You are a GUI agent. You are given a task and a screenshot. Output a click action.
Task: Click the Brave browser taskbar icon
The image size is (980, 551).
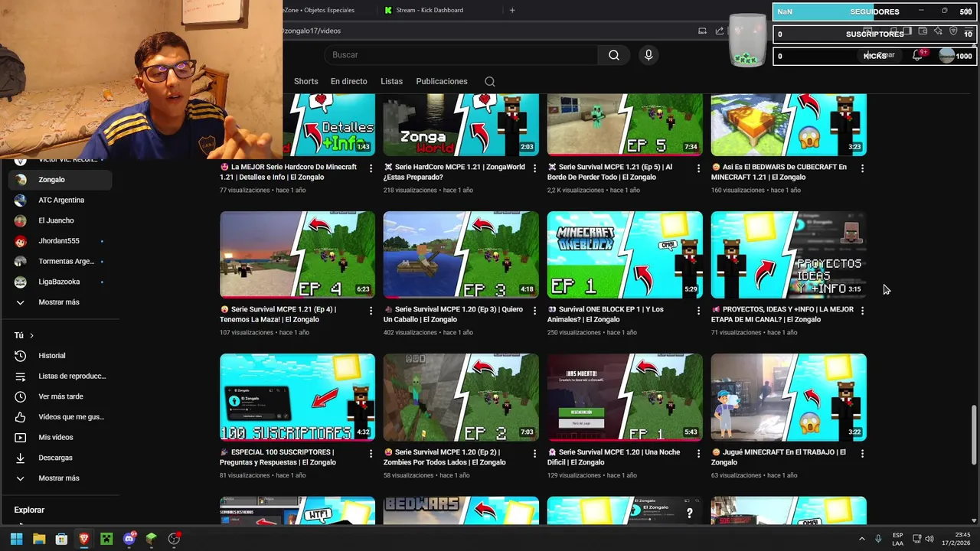(84, 539)
